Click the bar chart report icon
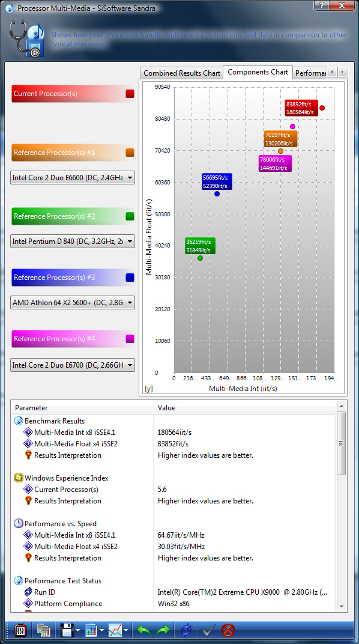The height and width of the screenshot is (644, 359). pyautogui.click(x=91, y=630)
